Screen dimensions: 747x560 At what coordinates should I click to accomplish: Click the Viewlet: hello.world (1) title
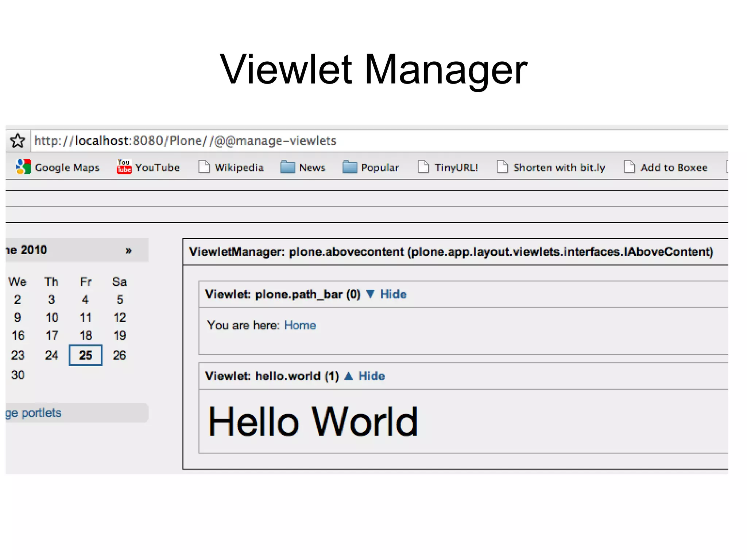(272, 376)
